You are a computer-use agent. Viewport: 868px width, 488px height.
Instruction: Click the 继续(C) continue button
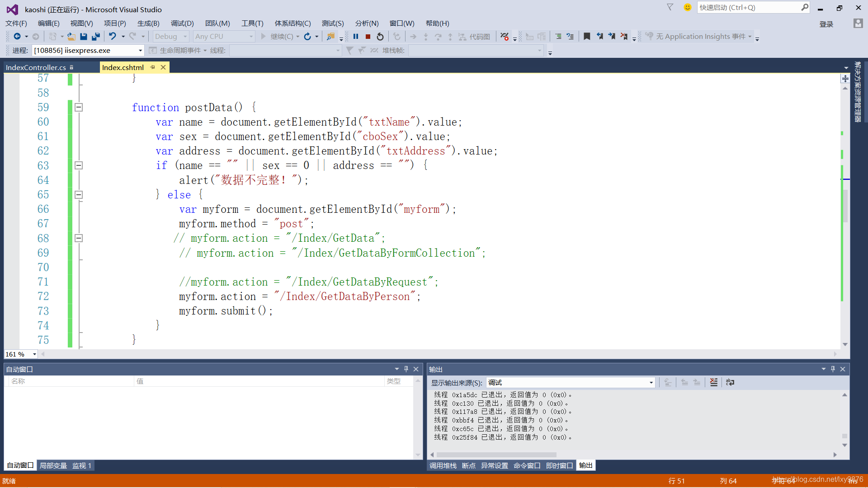pos(277,37)
